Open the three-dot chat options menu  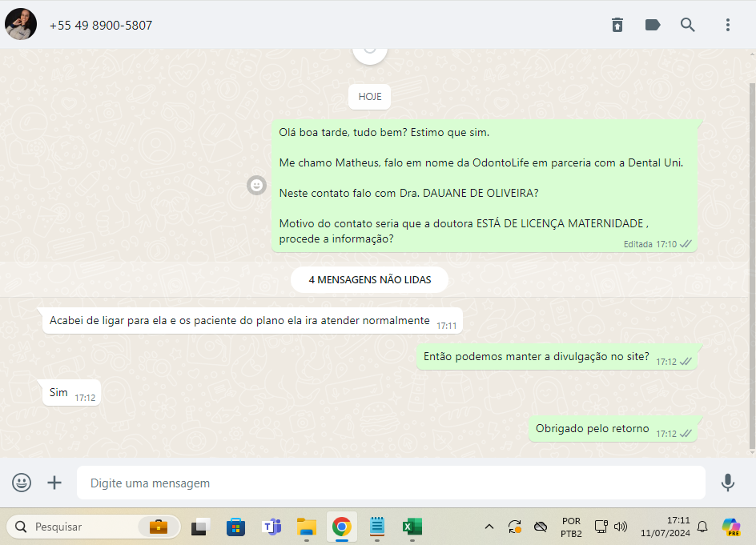tap(727, 25)
